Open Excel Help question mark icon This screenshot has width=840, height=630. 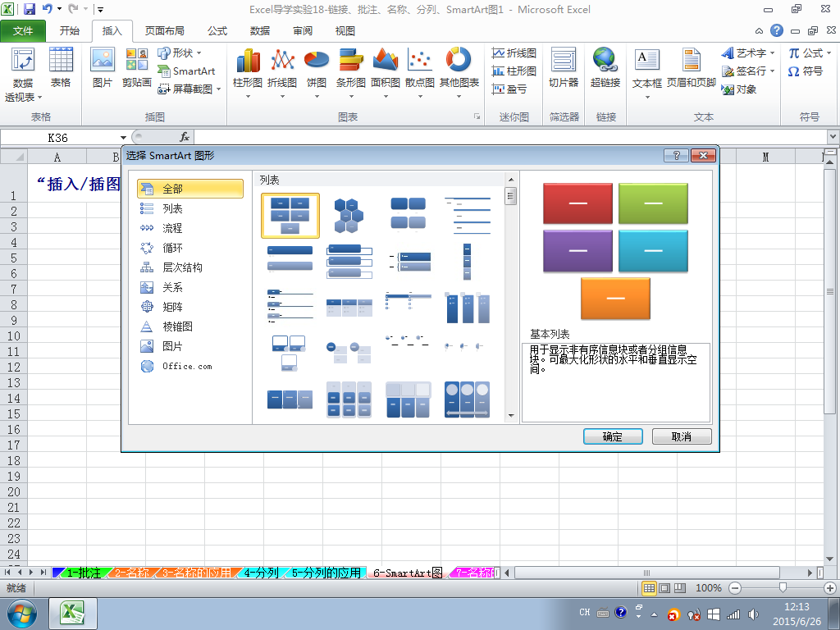point(777,30)
